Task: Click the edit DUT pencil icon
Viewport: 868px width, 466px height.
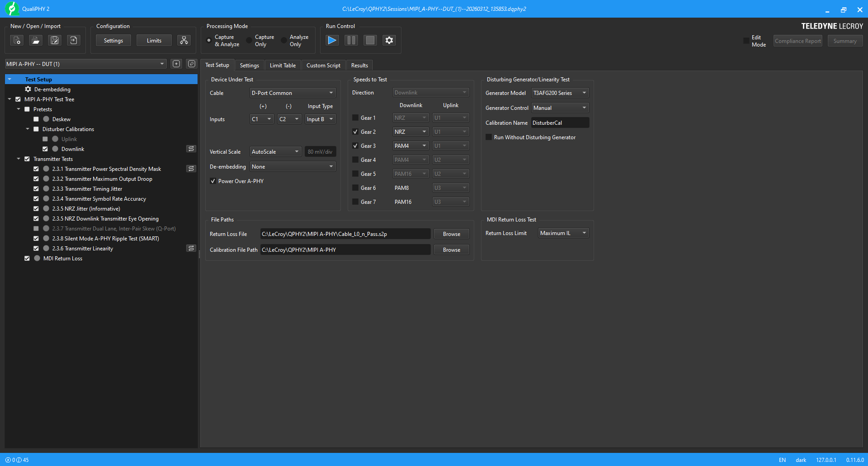Action: (x=192, y=64)
